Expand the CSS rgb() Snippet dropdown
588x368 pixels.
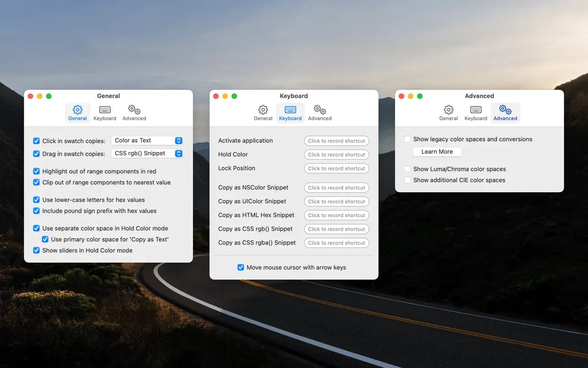pyautogui.click(x=147, y=154)
